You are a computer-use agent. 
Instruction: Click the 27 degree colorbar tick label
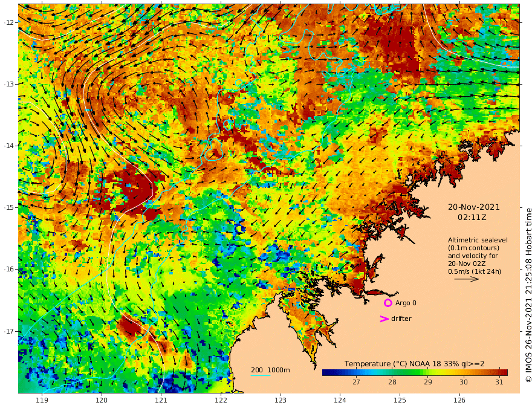click(x=356, y=382)
